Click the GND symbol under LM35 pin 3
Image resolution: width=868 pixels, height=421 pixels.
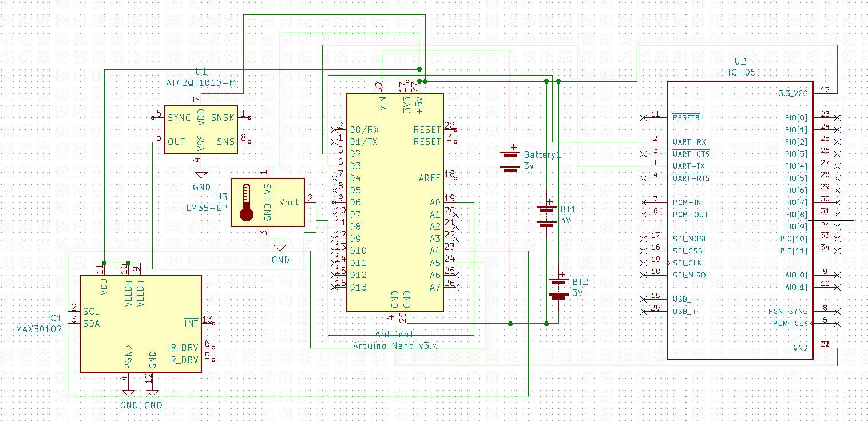pos(280,247)
